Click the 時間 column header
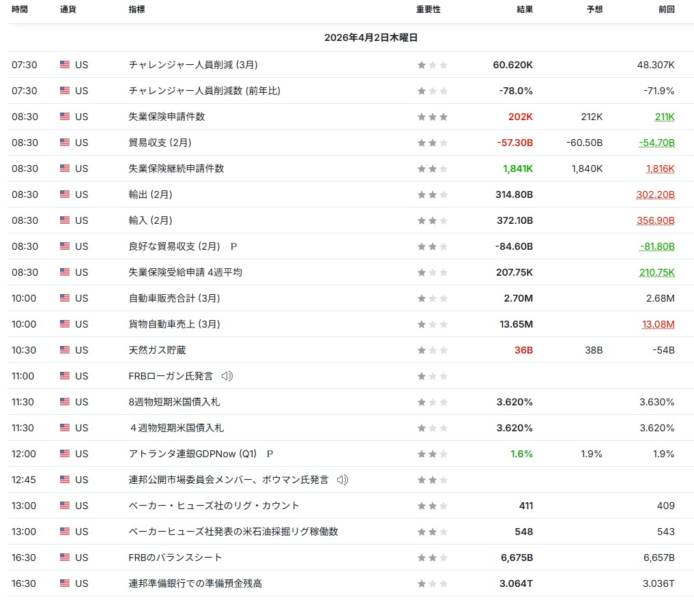The image size is (694, 606). point(20,9)
